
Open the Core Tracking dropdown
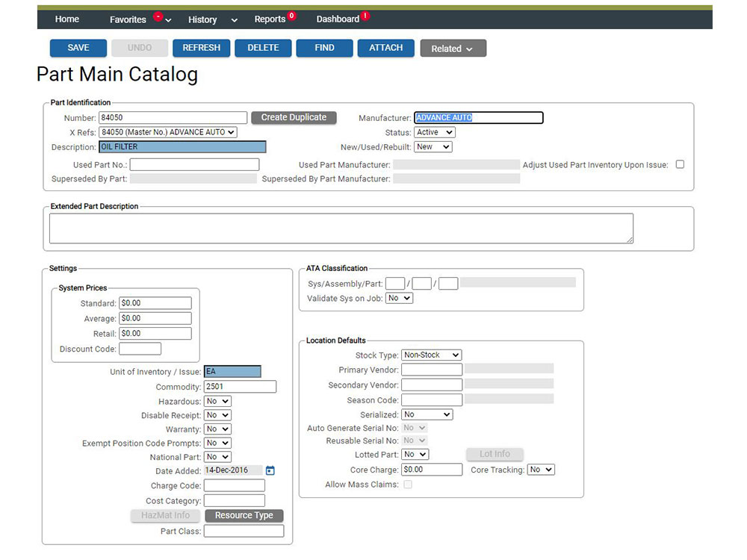point(541,470)
